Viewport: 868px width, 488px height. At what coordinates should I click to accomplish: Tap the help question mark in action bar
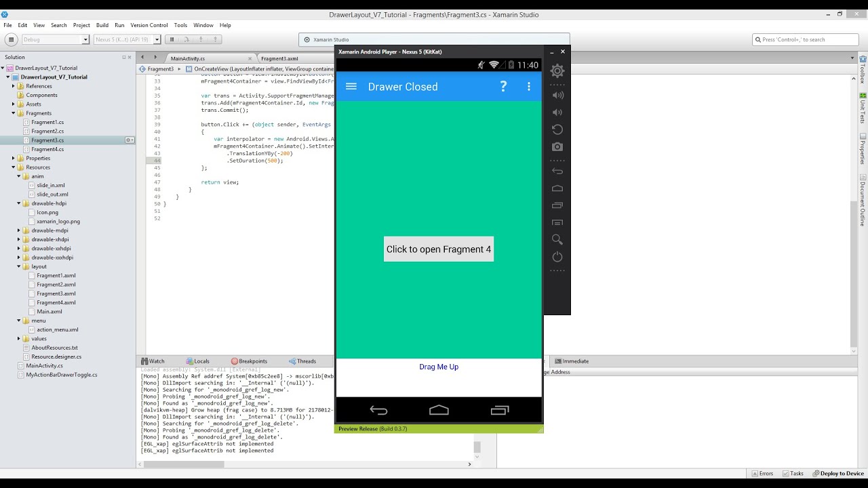(503, 86)
